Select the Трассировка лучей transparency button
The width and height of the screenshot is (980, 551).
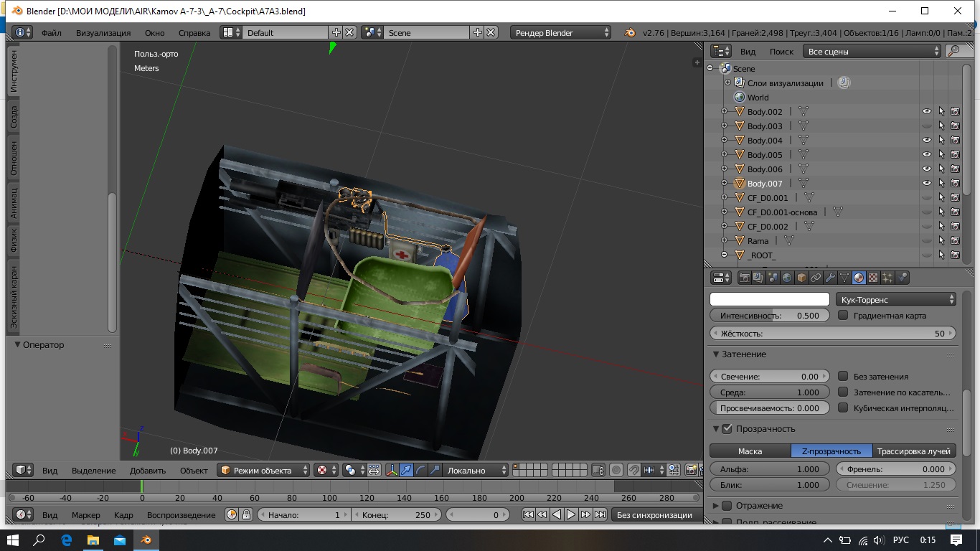(915, 451)
